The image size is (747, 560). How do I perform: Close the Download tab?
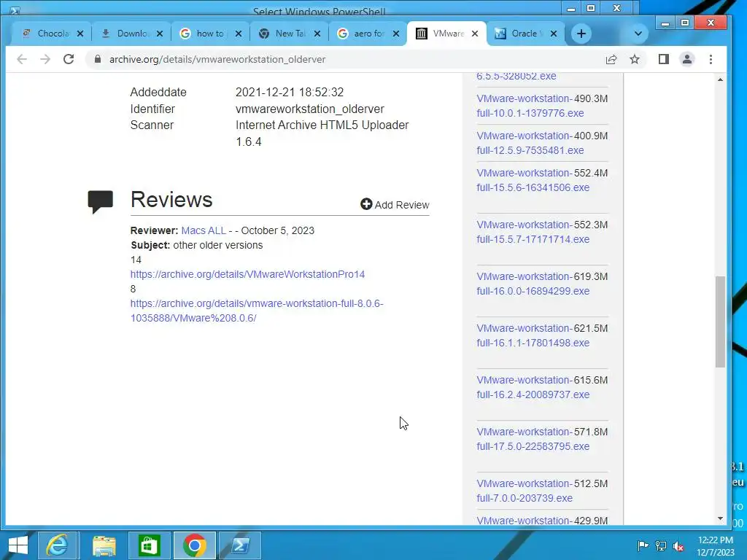click(x=160, y=34)
